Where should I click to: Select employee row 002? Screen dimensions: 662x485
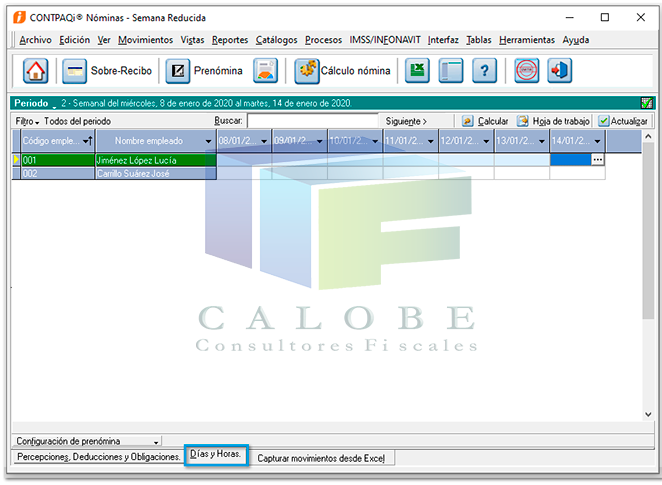(x=58, y=173)
